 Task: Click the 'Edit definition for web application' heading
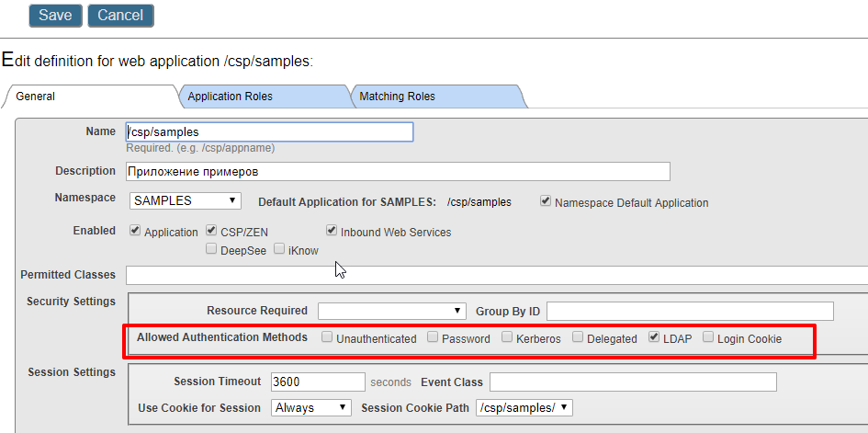[157, 61]
